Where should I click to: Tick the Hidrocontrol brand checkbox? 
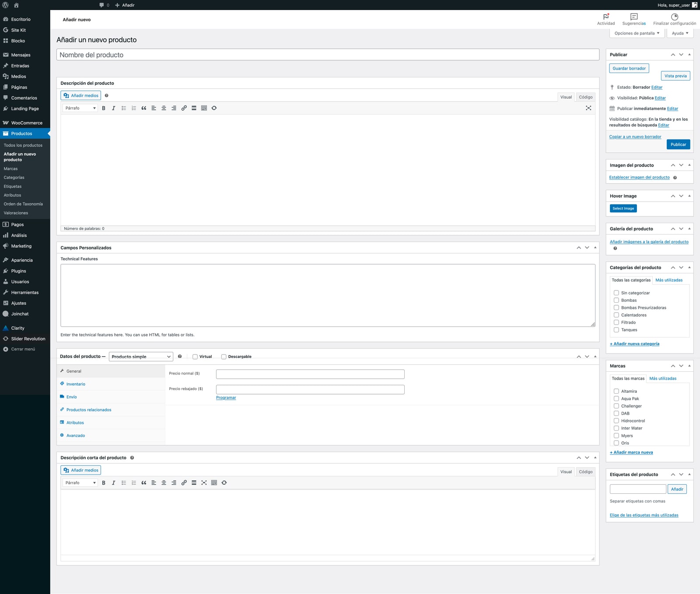point(616,421)
